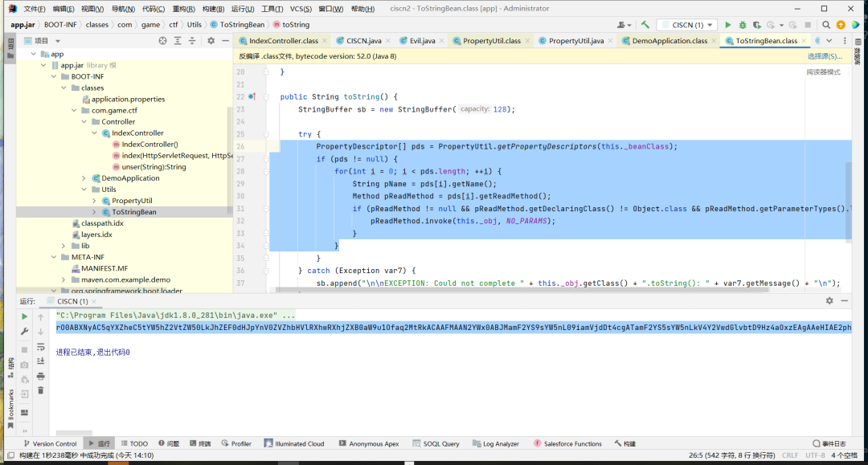
Task: Switch to Evil.java tab
Action: 422,41
